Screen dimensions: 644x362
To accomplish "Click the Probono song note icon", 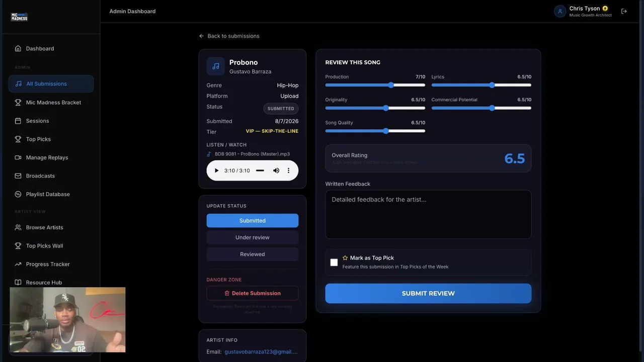I will pos(216,66).
